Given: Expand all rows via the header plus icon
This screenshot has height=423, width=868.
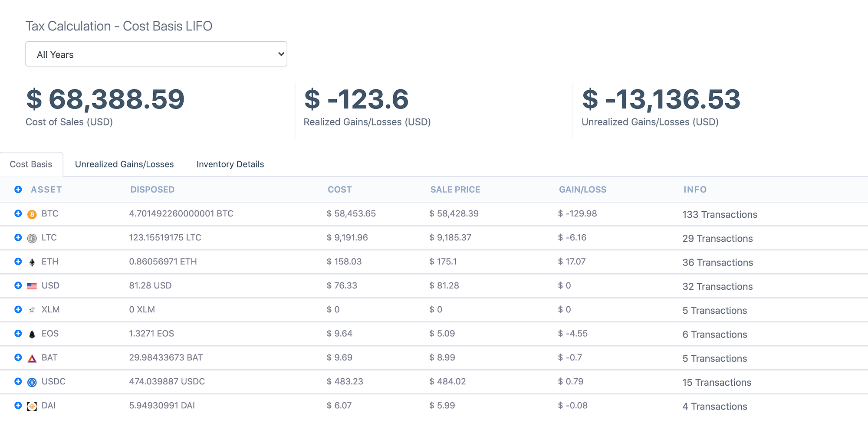Looking at the screenshot, I should point(18,190).
